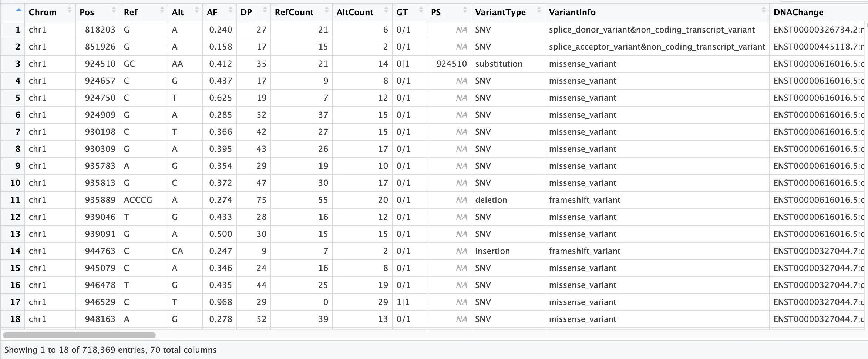The image size is (868, 359).
Task: Click the Pos column sort arrows
Action: click(114, 10)
